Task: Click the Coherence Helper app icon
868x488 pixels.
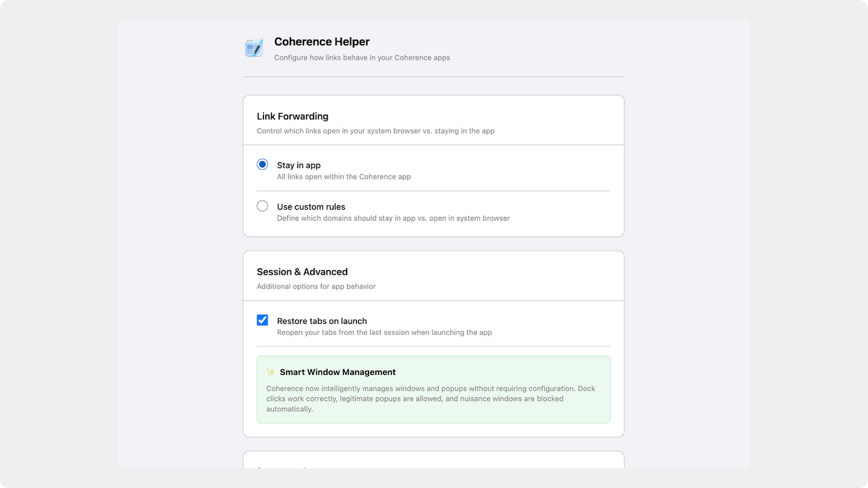Action: (254, 48)
